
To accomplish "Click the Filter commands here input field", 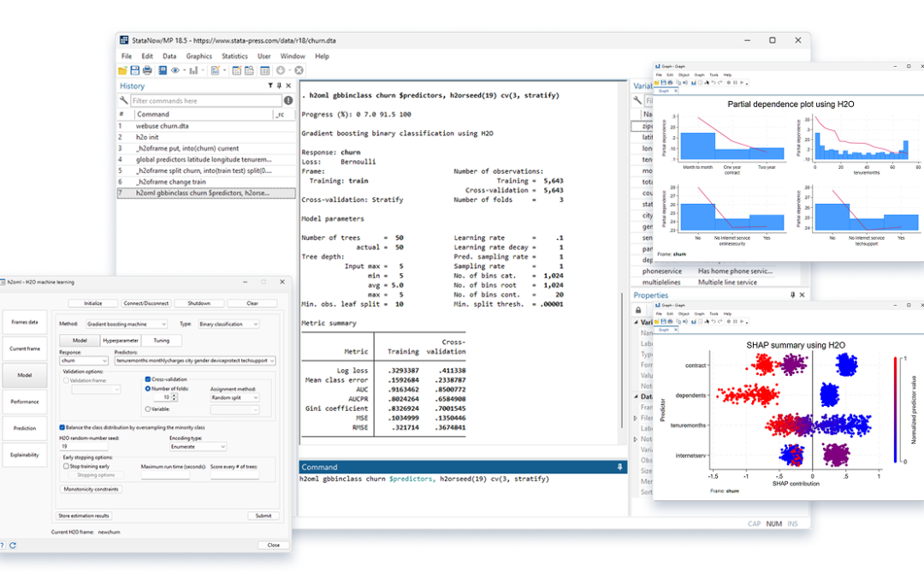I will (206, 101).
